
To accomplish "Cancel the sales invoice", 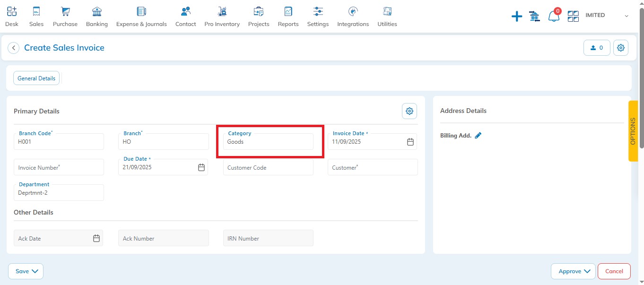I will coord(614,271).
